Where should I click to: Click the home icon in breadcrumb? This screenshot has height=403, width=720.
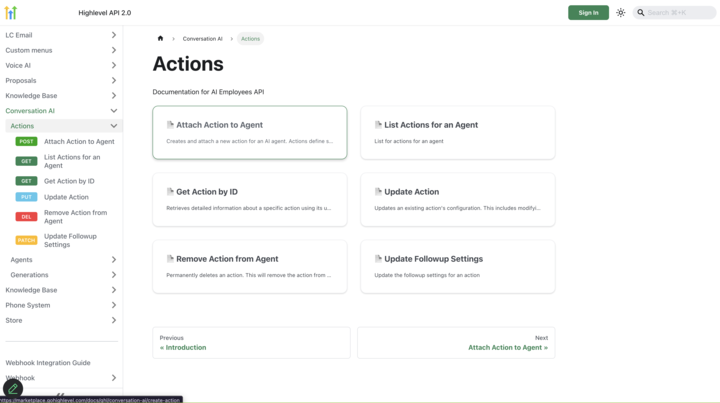(x=160, y=39)
